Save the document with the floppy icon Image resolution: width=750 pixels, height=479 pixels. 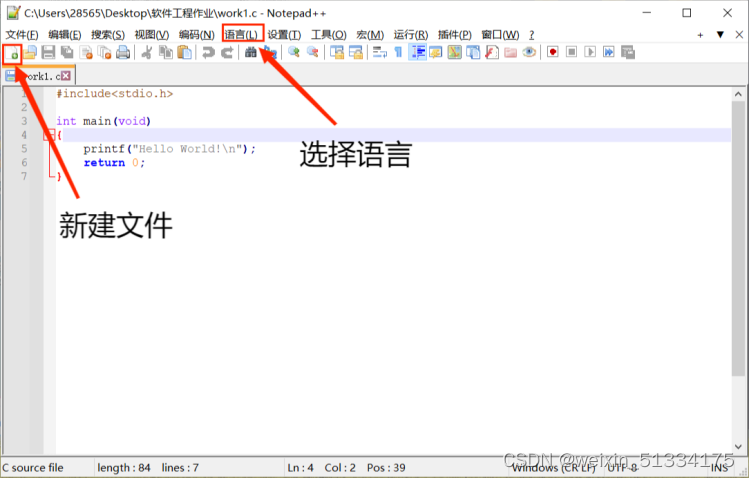[x=48, y=52]
